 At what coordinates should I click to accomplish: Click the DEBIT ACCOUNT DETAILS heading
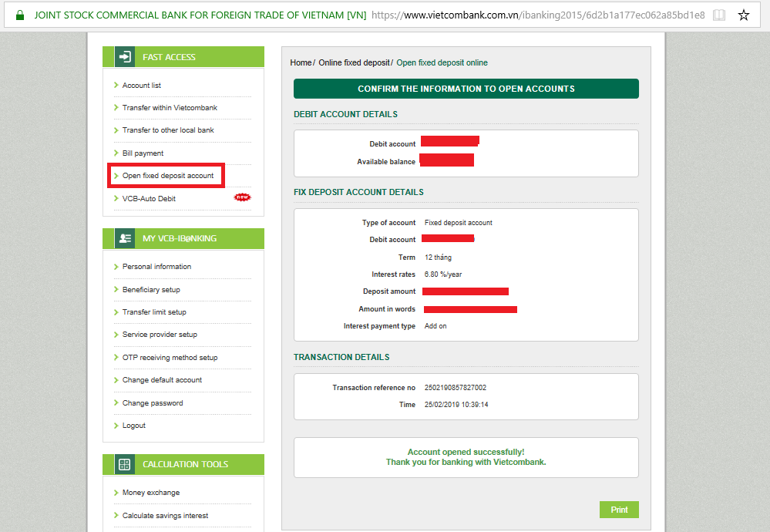(346, 114)
